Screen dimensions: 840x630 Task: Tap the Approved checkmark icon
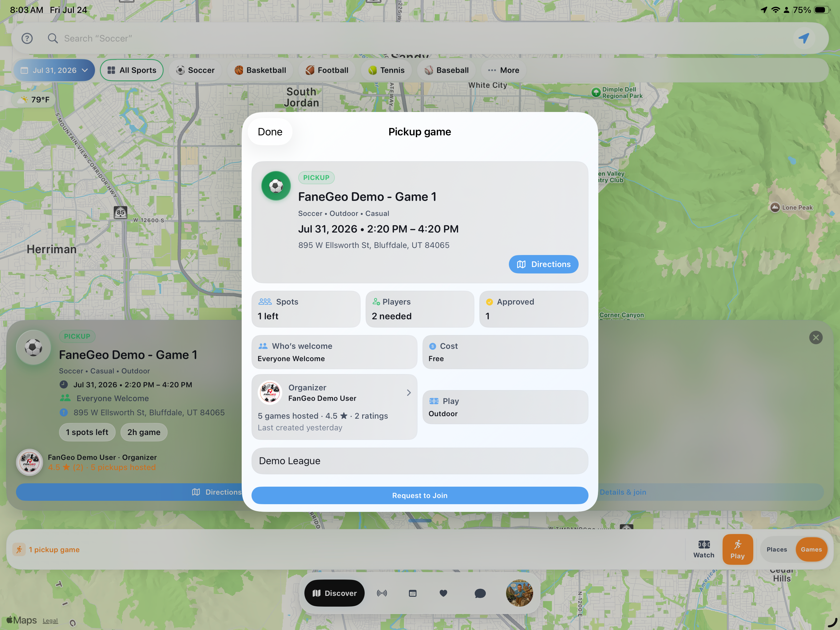(x=489, y=302)
